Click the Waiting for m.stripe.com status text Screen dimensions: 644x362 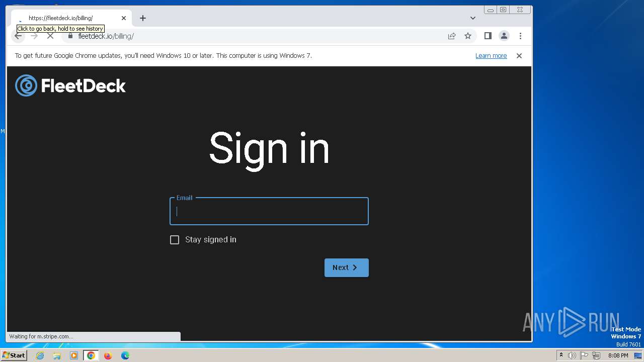pos(41,336)
